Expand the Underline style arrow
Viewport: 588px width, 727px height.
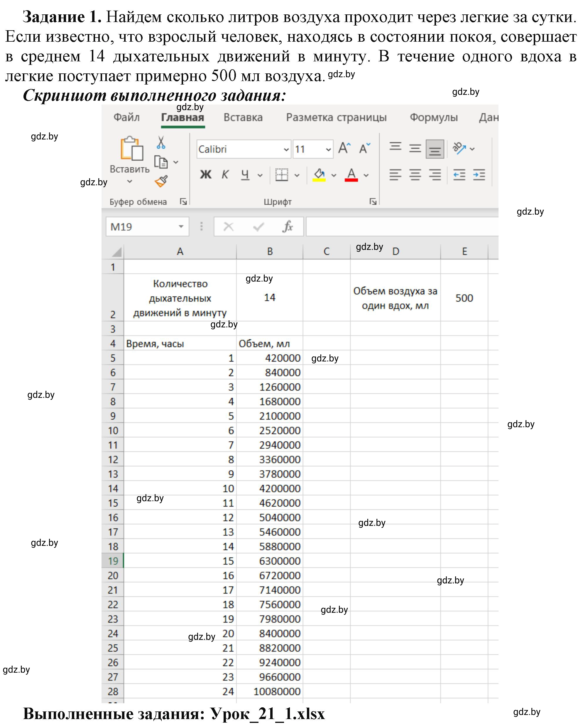[x=260, y=175]
